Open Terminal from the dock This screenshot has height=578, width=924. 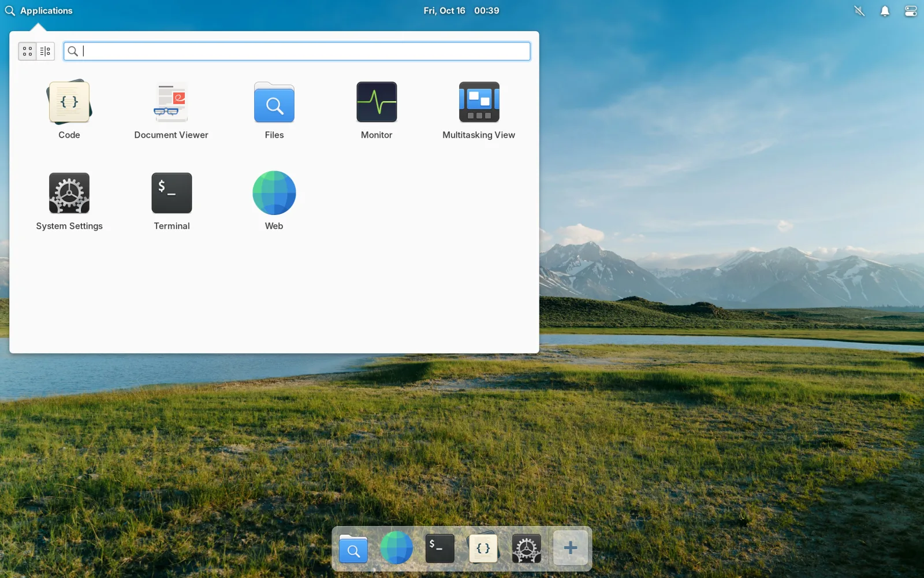tap(440, 548)
